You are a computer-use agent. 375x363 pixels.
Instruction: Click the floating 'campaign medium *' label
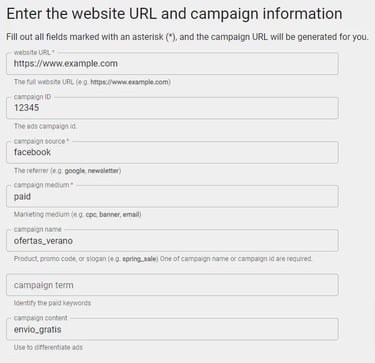click(43, 185)
